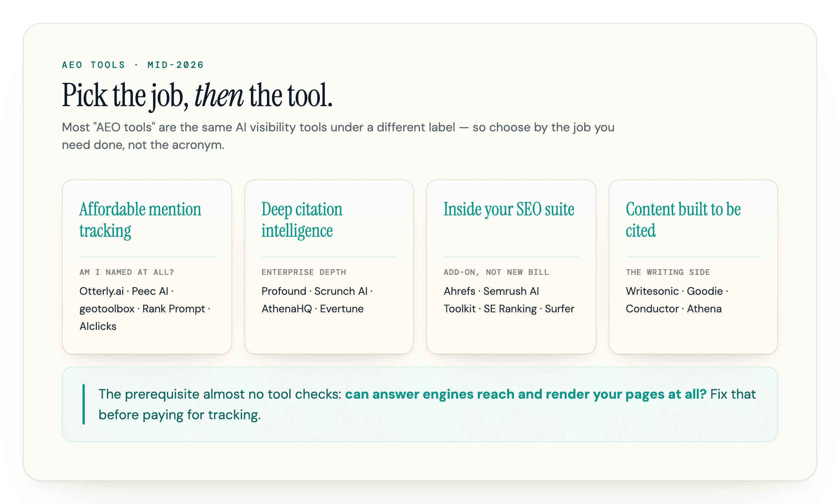Select the 'Inside your SEO suite' card title
Image resolution: width=840 pixels, height=504 pixels.
[x=509, y=209]
